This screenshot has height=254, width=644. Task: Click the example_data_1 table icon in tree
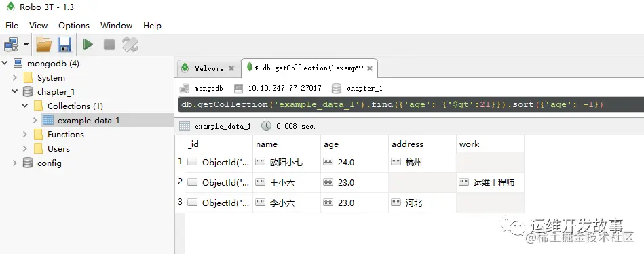(48, 120)
